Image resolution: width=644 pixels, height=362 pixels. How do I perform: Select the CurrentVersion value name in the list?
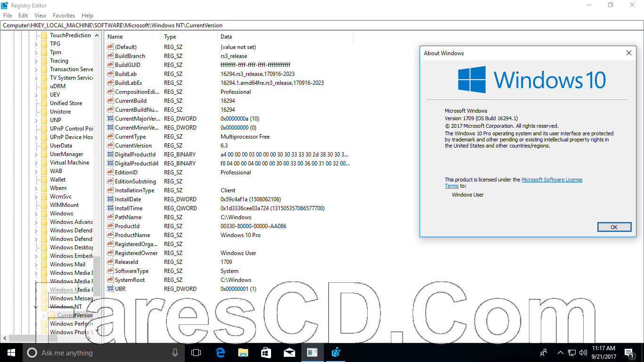[133, 146]
